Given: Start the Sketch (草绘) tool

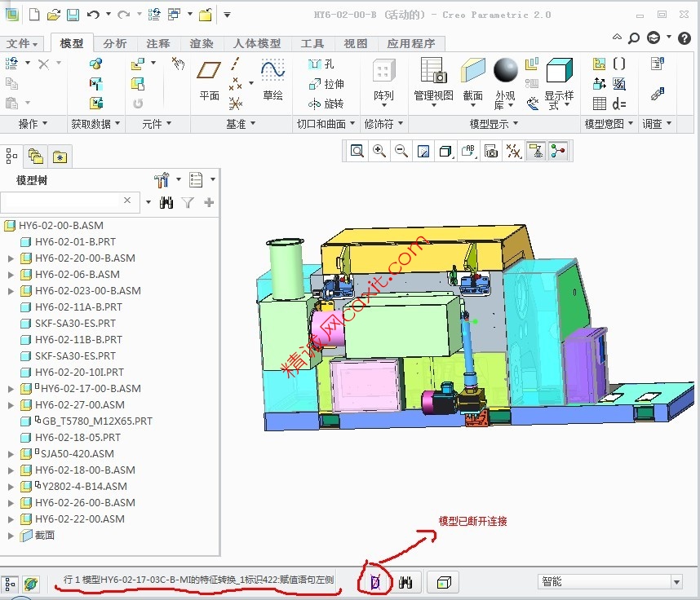Looking at the screenshot, I should (x=272, y=80).
